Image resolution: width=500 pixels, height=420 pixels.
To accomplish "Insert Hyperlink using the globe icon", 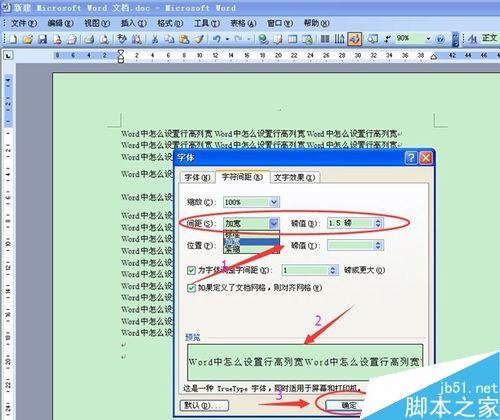I will coord(263,39).
